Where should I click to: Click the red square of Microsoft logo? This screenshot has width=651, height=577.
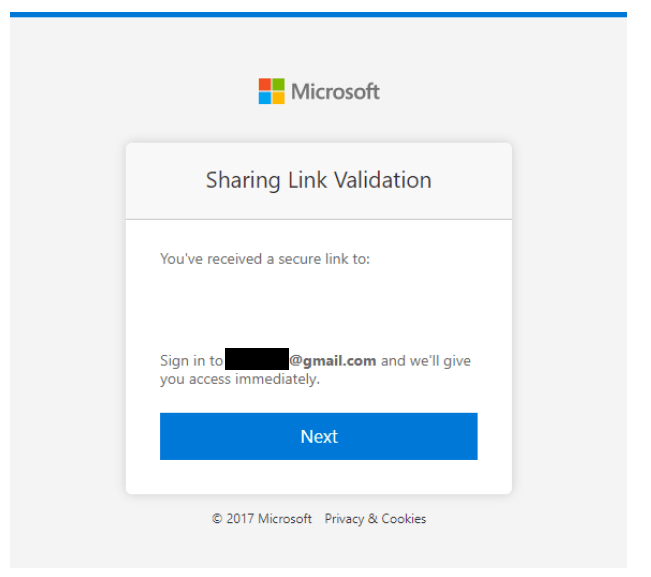265,84
